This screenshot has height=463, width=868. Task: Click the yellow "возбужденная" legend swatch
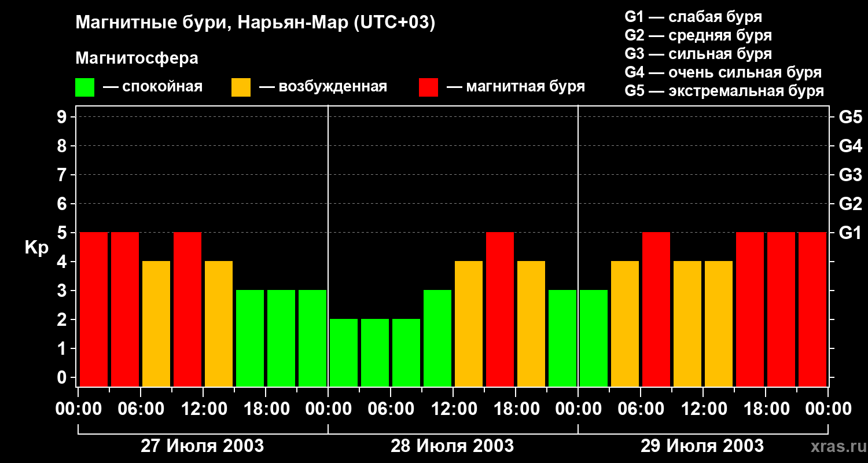point(241,87)
